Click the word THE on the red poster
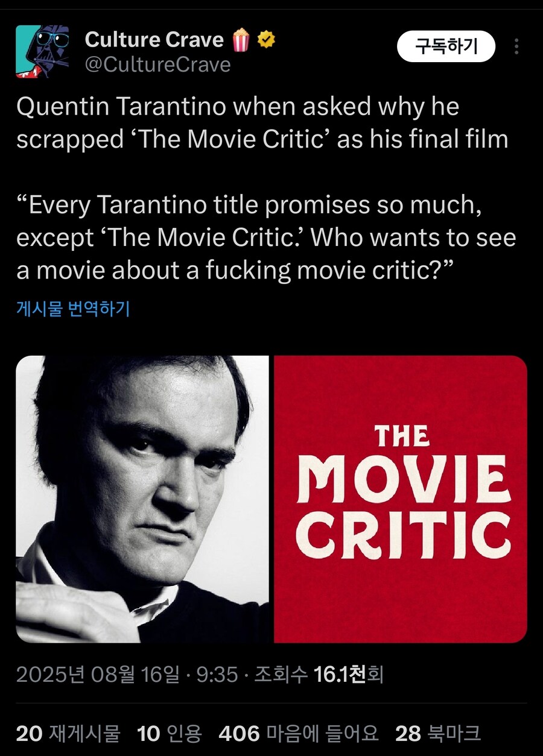 (402, 436)
